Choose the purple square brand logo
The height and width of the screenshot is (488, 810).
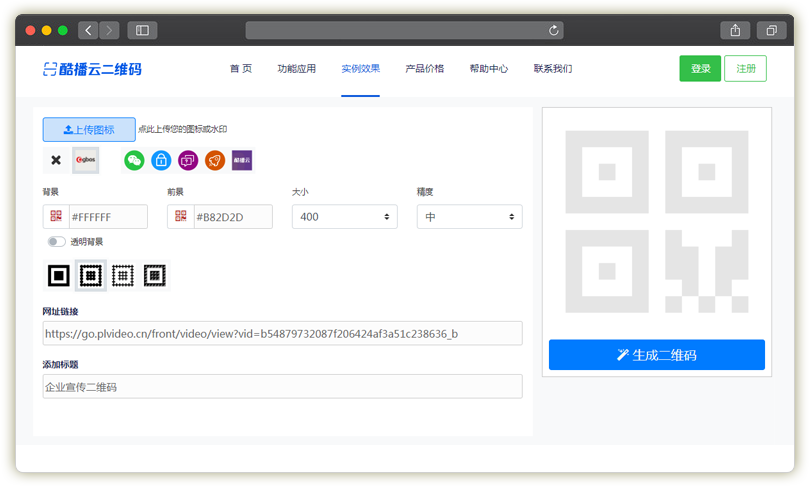coord(242,160)
